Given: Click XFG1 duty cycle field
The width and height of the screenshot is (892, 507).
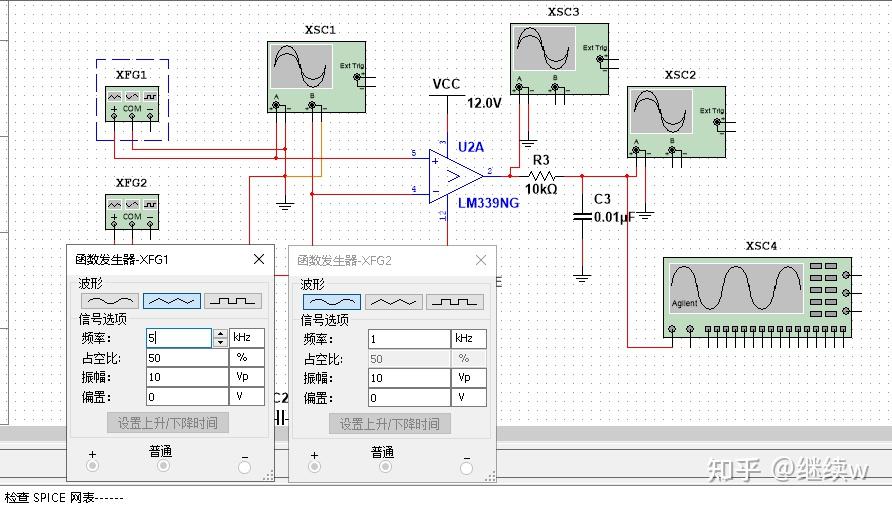Looking at the screenshot, I should (187, 358).
